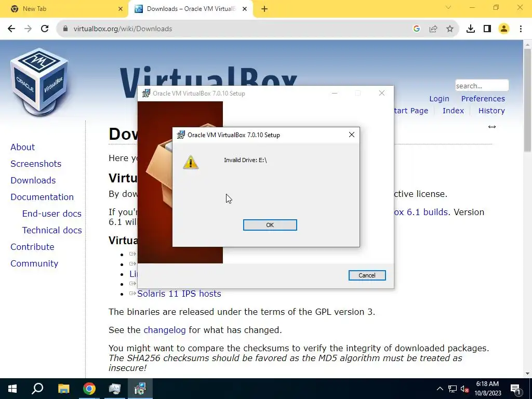Screen dimensions: 532x399
Task: Click the warning triangle icon in dialog
Action: pyautogui.click(x=190, y=162)
